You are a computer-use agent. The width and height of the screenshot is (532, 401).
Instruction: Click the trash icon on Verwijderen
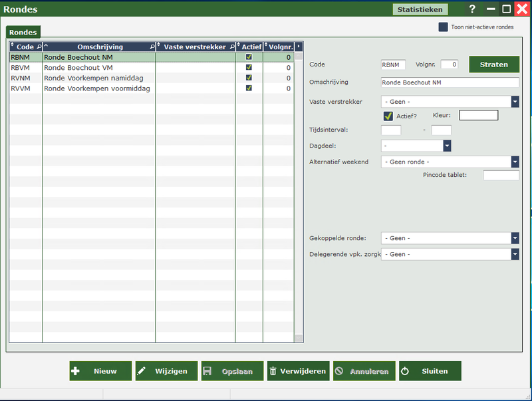tap(273, 371)
